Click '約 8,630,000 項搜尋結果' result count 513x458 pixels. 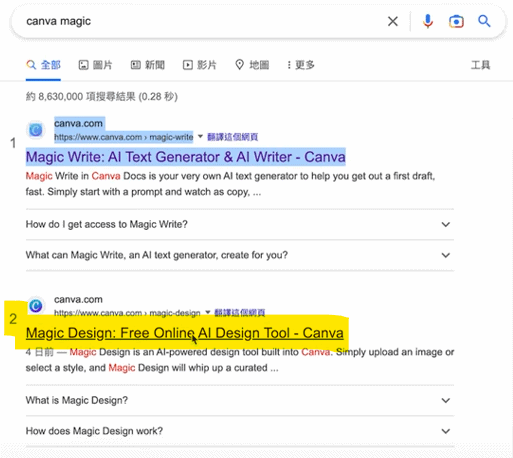(x=102, y=97)
